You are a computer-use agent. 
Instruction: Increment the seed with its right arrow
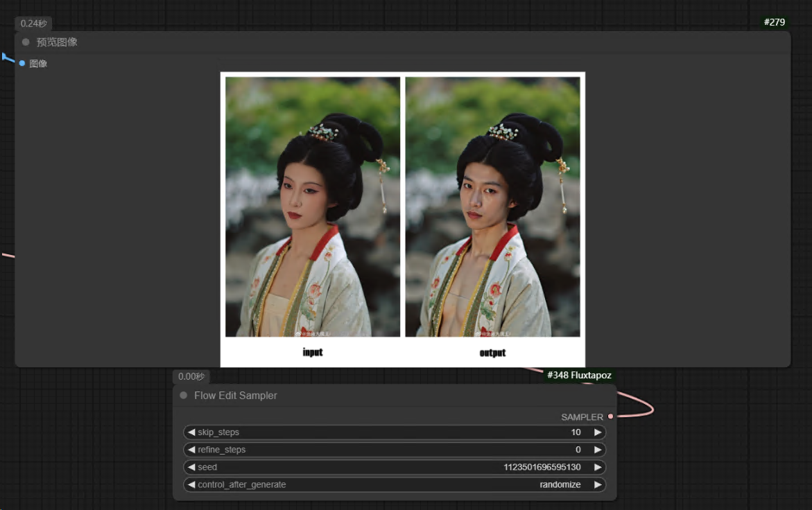598,467
